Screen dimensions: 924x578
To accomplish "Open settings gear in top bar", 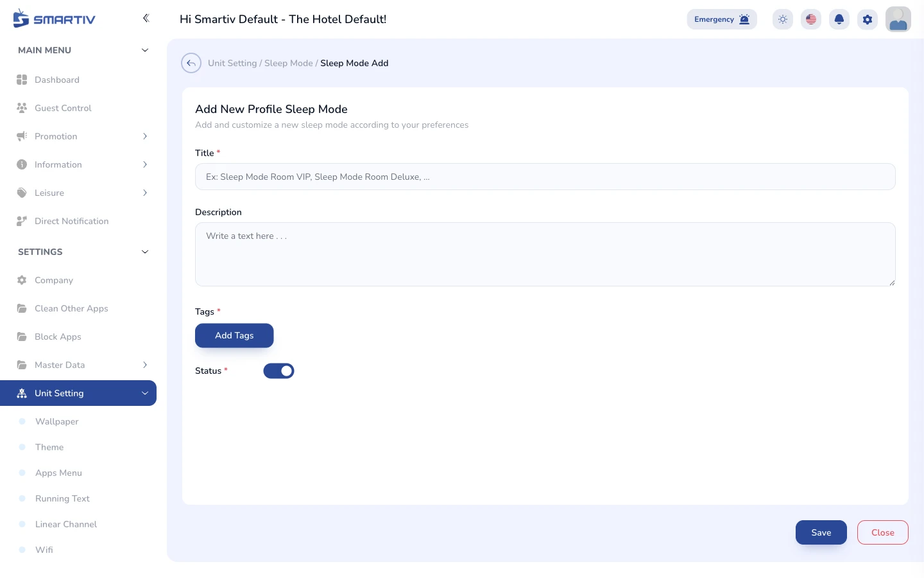I will coord(868,19).
